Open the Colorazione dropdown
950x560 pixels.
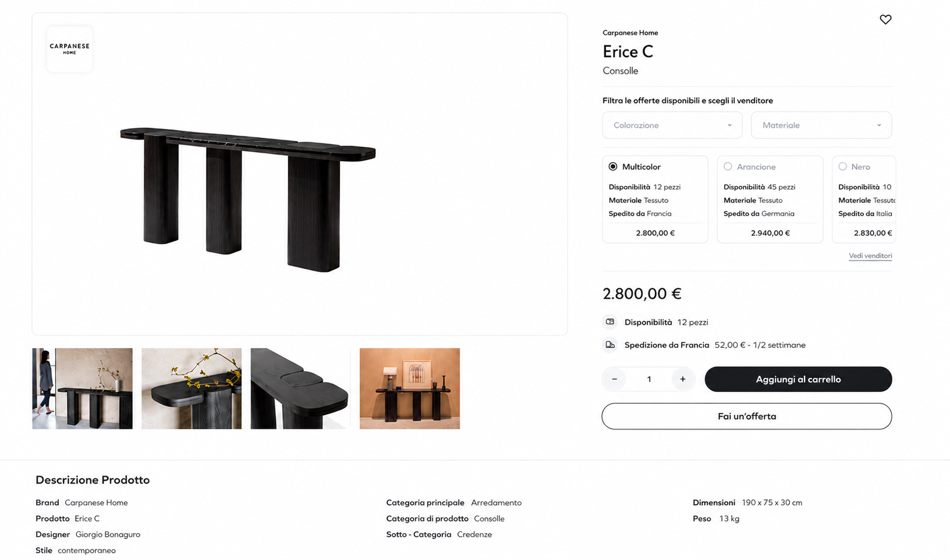(672, 125)
